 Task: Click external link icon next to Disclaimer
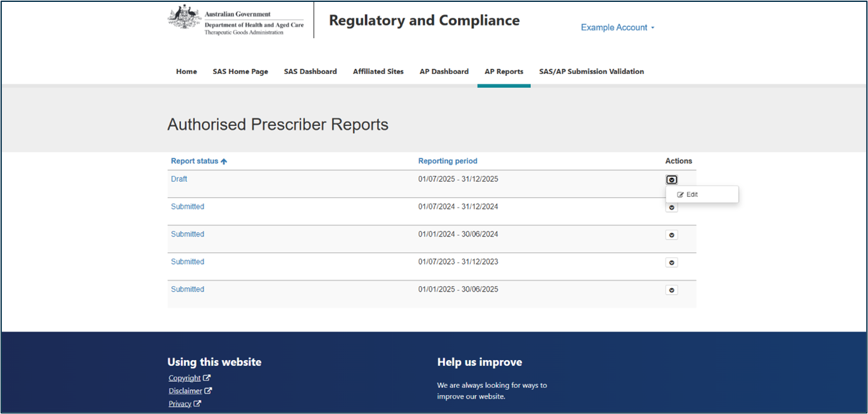pyautogui.click(x=208, y=391)
